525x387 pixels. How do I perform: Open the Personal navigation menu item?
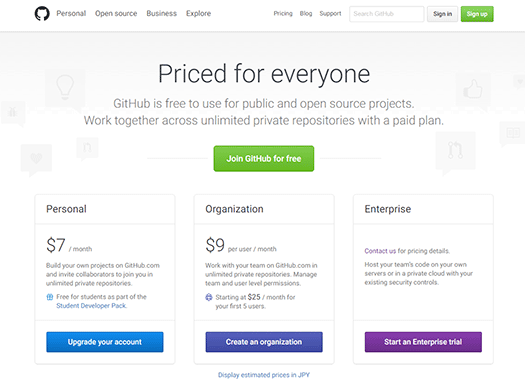click(x=71, y=13)
